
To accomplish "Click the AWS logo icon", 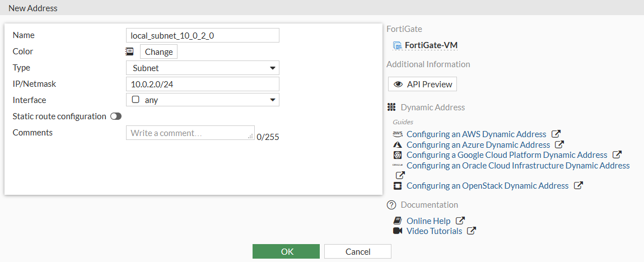I will (398, 134).
